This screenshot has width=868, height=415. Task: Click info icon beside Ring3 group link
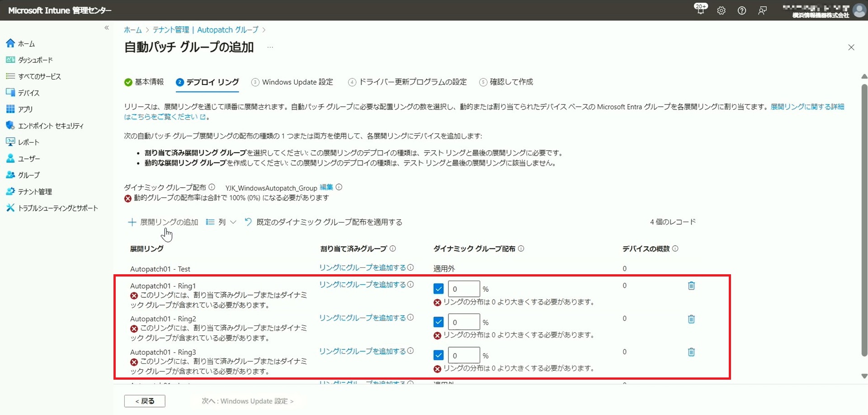[x=410, y=351]
